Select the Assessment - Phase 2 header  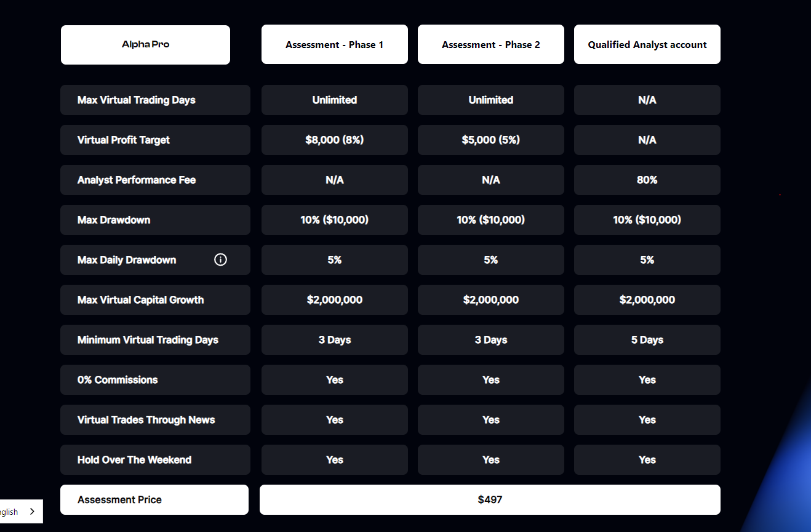tap(491, 44)
